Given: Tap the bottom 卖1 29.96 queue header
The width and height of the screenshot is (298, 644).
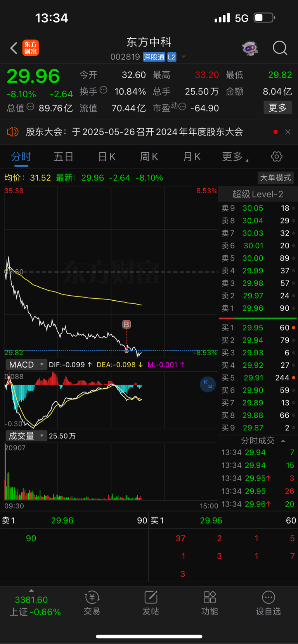Looking at the screenshot, I should (74, 520).
